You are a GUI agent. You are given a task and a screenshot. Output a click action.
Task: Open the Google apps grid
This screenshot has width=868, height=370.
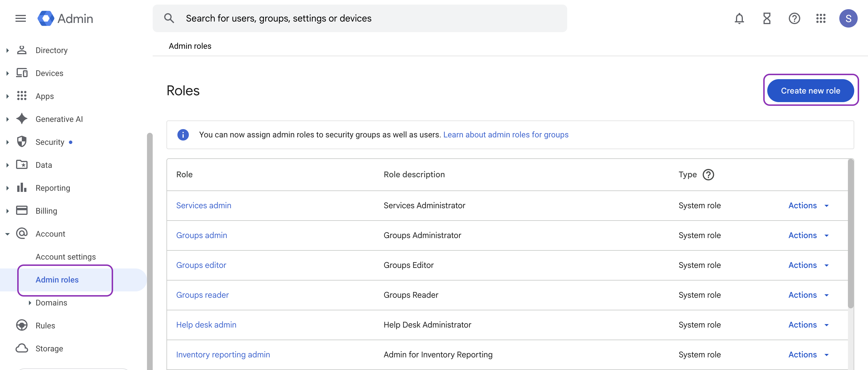tap(821, 18)
